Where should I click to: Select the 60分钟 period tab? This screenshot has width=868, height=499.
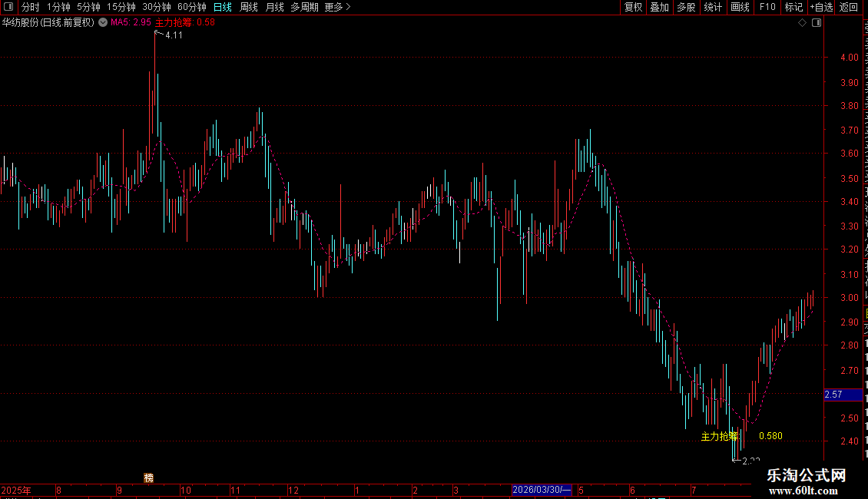click(x=191, y=7)
